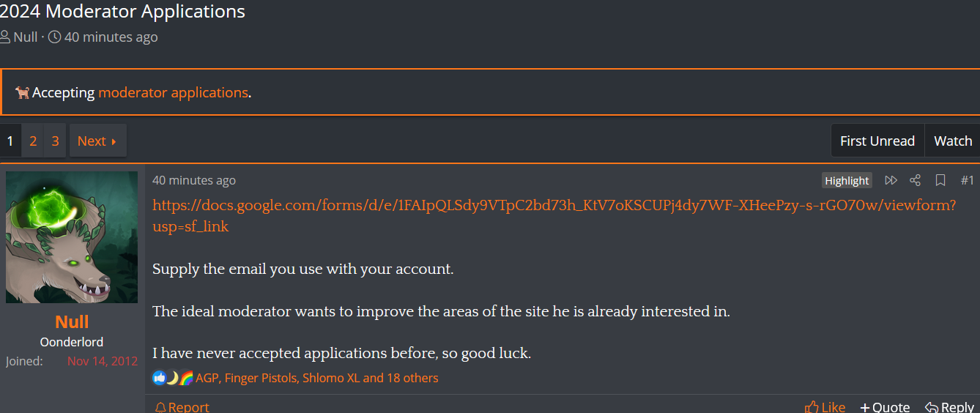Like the post by Null

tap(825, 406)
